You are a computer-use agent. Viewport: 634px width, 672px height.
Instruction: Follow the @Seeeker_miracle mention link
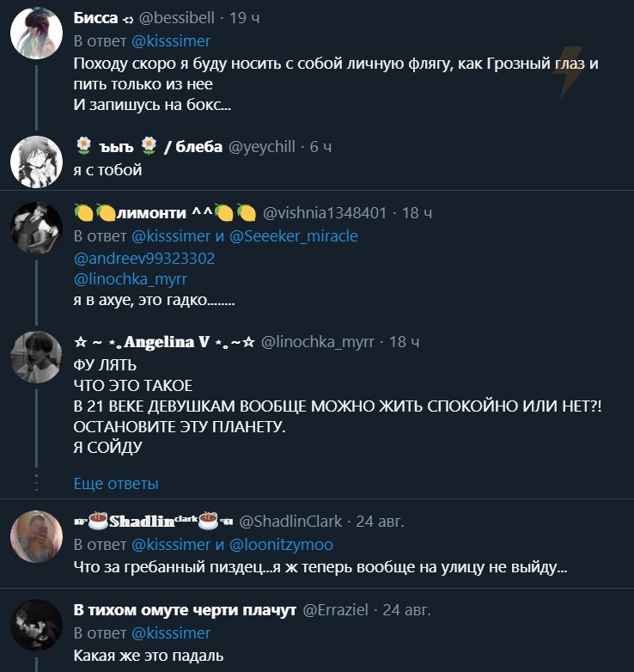294,236
